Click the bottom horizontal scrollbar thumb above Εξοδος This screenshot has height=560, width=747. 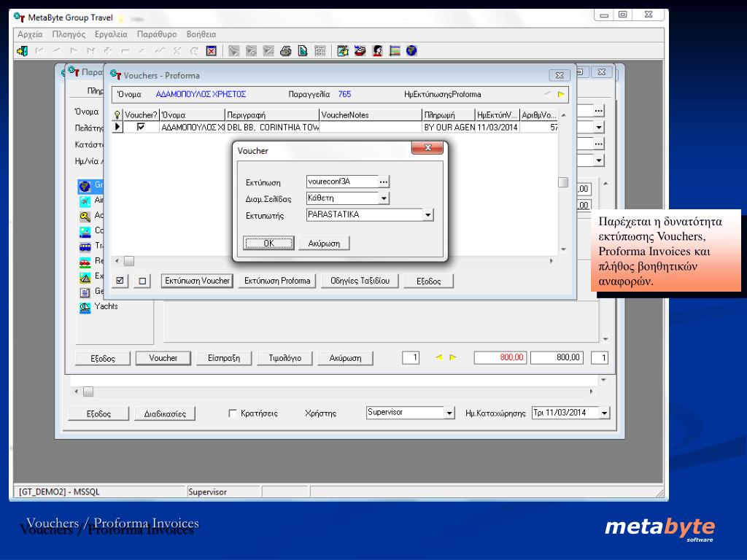[x=88, y=392]
